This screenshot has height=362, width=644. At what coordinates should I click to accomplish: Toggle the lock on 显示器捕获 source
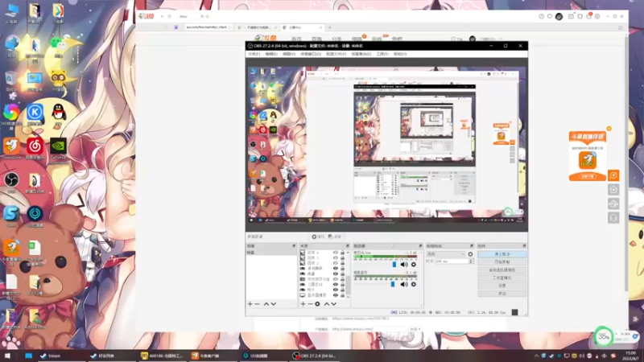click(x=342, y=295)
